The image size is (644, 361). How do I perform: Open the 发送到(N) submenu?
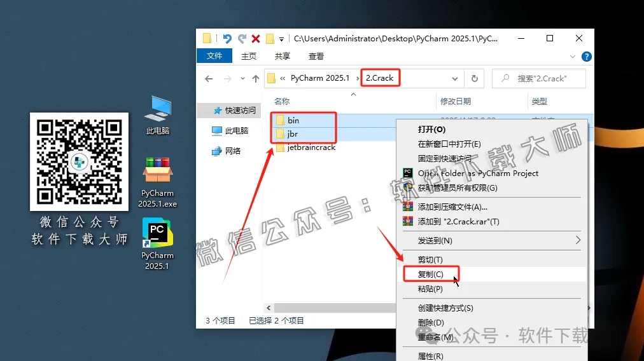tap(492, 240)
